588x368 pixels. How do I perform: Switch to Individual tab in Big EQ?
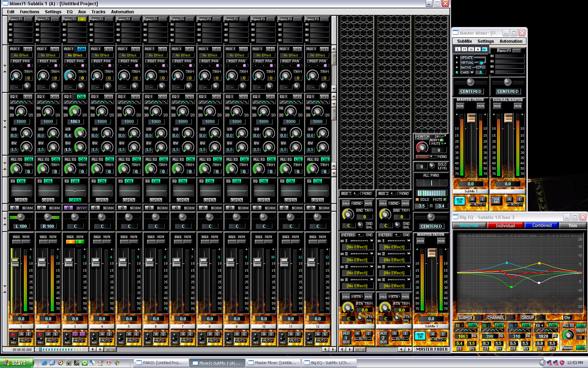point(505,225)
